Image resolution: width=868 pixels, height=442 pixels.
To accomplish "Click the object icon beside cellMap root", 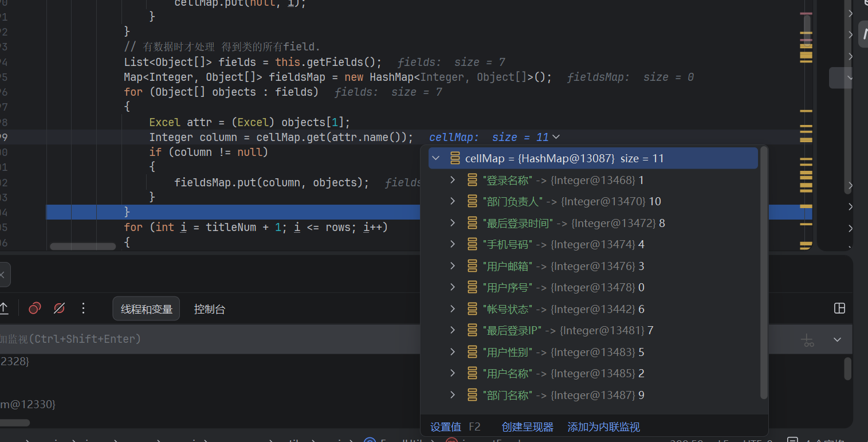I will (455, 158).
